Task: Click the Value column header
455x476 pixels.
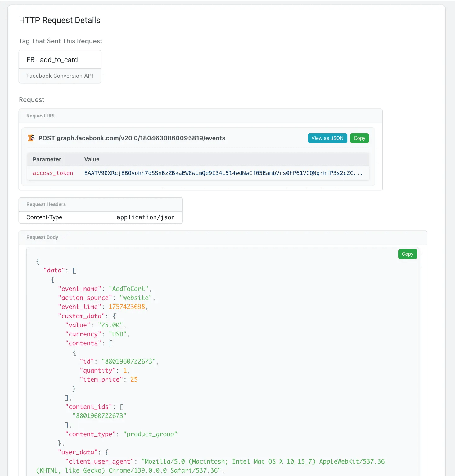Action: click(x=92, y=159)
